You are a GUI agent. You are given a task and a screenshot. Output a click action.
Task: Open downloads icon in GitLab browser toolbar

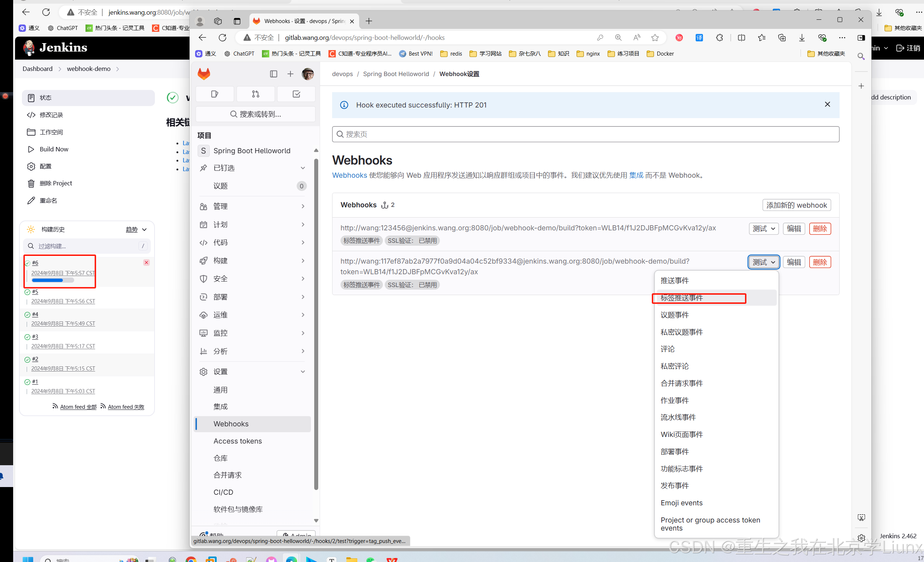802,38
